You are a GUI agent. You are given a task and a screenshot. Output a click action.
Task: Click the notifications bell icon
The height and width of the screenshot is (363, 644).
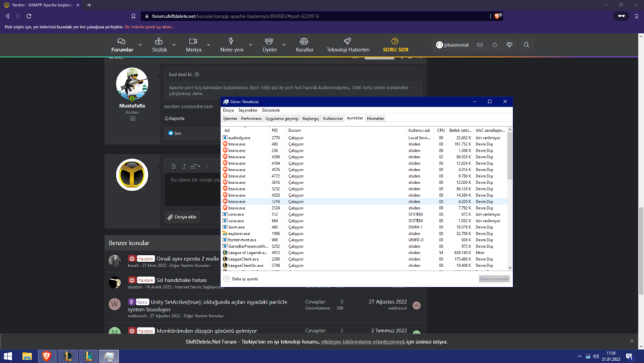coord(494,45)
